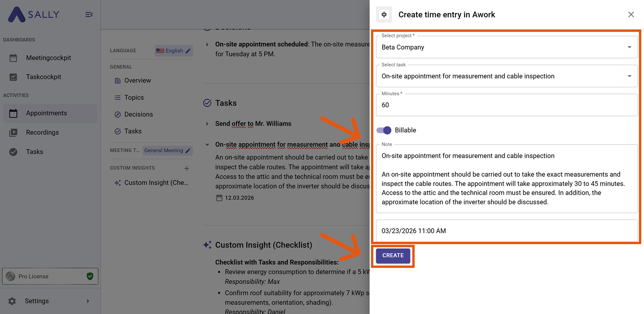Add a new custom insight plus icon

[187, 168]
